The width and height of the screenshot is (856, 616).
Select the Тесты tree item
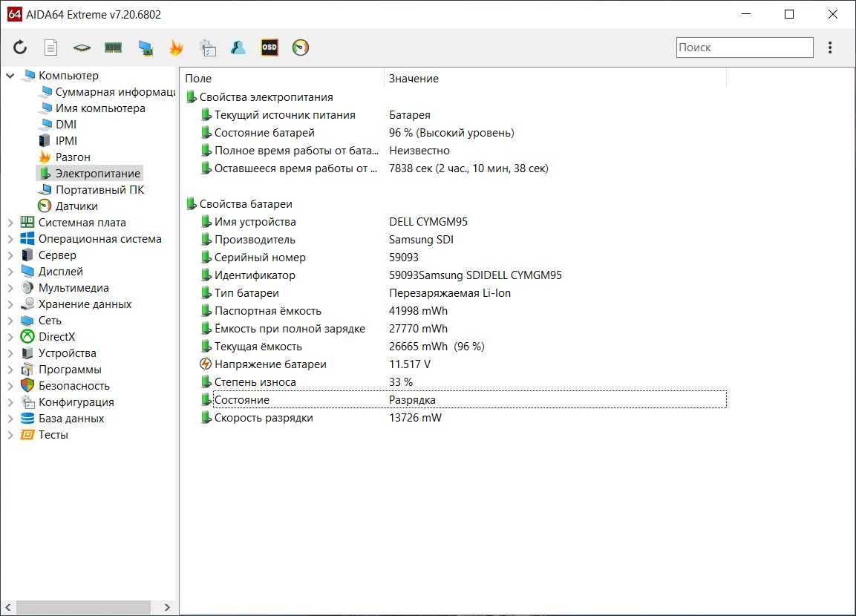53,436
